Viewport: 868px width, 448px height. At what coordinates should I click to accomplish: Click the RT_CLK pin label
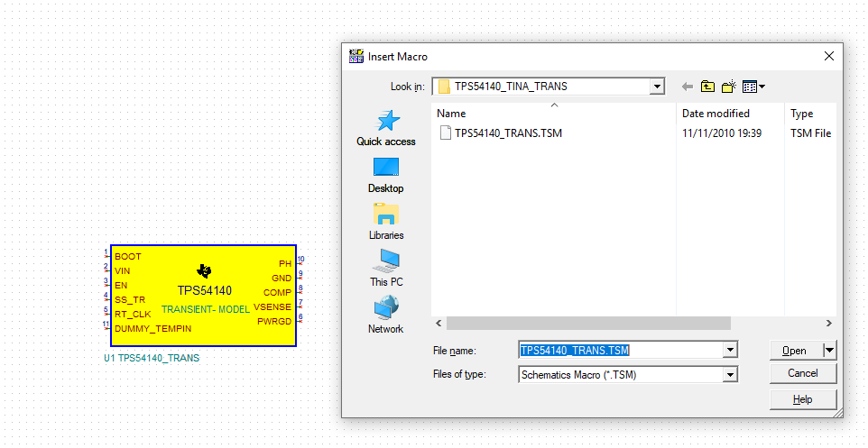point(133,315)
